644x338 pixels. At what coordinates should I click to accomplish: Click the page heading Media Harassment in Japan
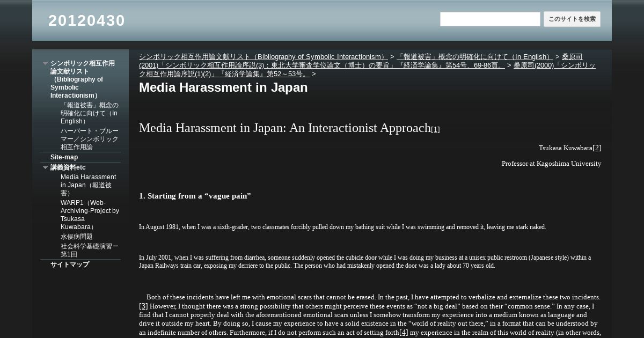click(x=223, y=87)
